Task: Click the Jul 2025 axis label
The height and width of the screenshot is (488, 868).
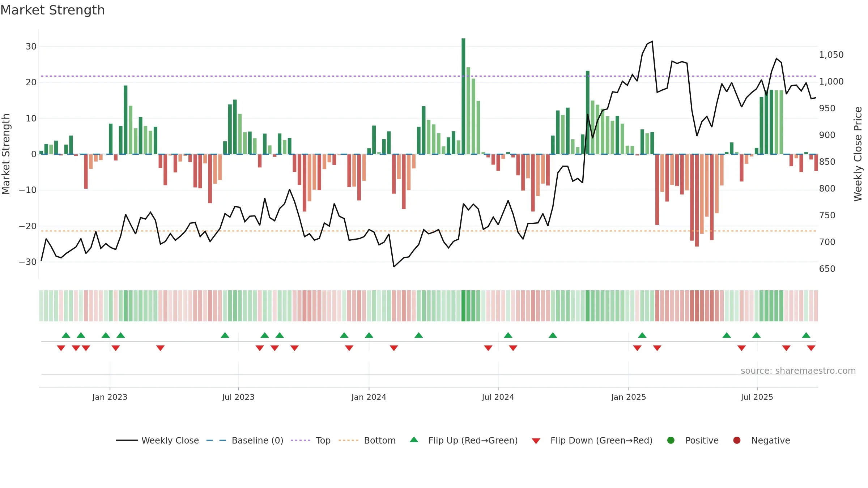Action: [757, 397]
